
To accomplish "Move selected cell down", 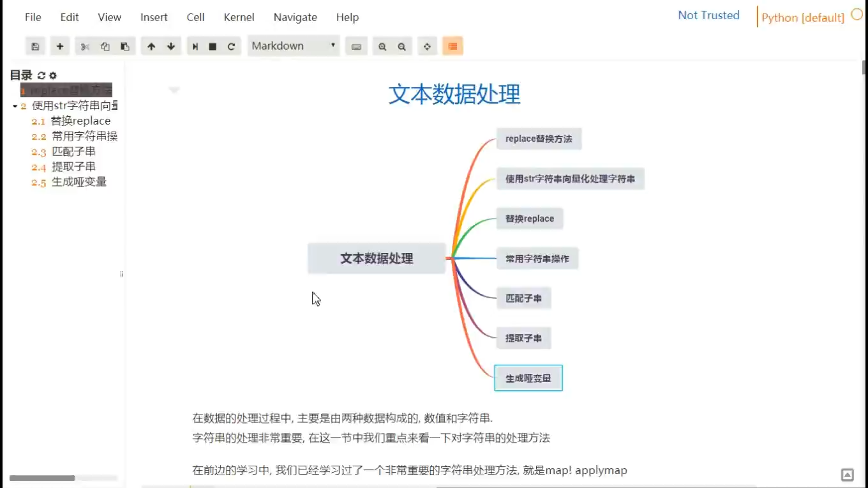I will pyautogui.click(x=171, y=47).
